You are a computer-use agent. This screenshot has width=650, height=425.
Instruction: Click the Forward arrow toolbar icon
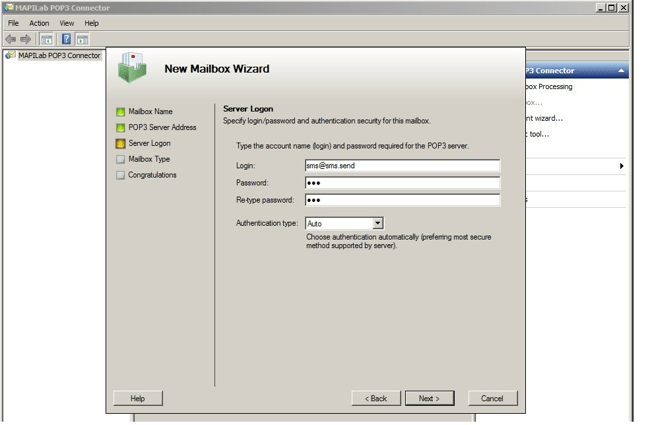tap(26, 39)
